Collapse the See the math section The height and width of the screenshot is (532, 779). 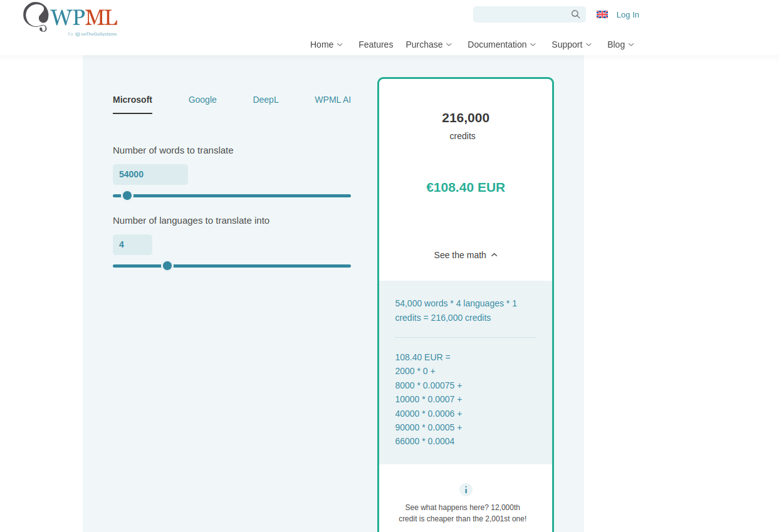click(x=466, y=255)
